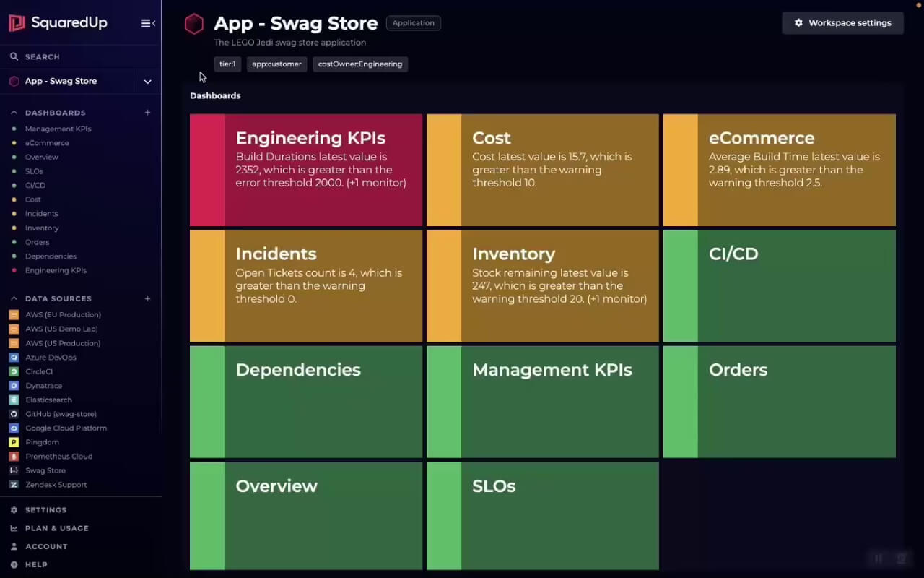924x578 pixels.
Task: Click the SquaredUp logo icon
Action: (x=17, y=23)
